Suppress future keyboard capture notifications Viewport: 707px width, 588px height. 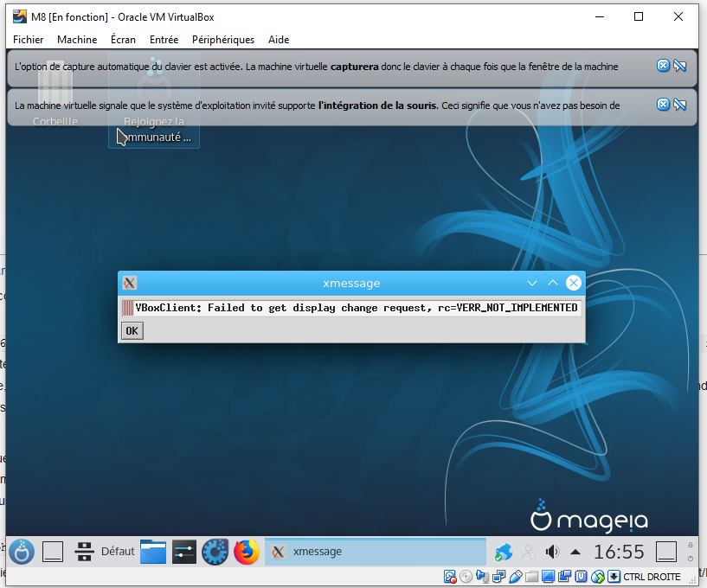tap(680, 66)
